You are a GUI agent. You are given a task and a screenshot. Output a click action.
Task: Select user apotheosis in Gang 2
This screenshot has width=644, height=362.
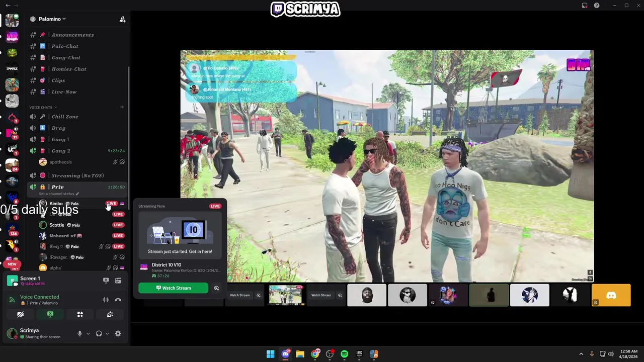click(76, 162)
